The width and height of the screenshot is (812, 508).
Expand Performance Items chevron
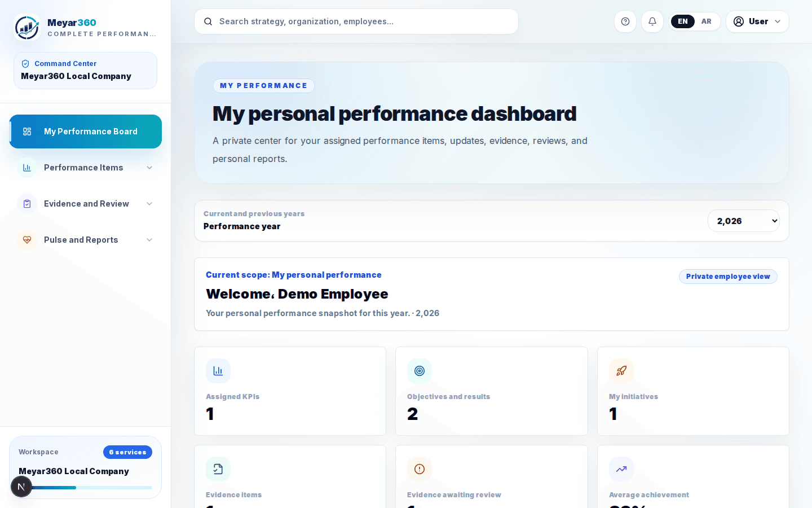click(149, 168)
